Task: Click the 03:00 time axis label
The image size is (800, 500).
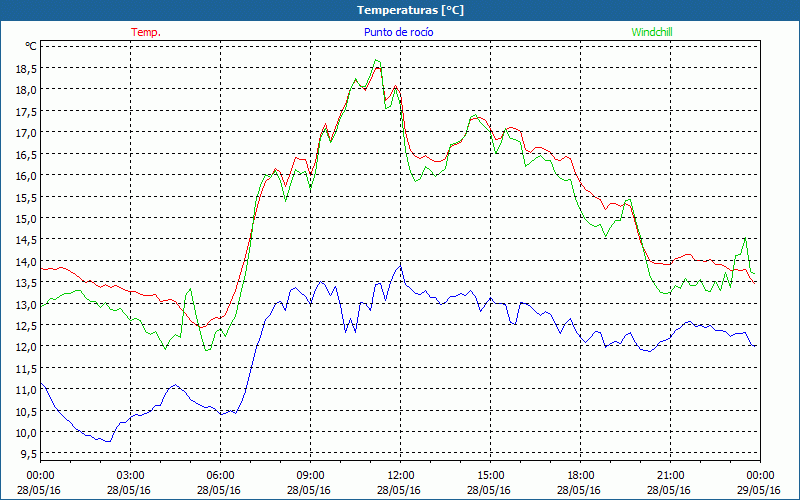Action: [131, 475]
